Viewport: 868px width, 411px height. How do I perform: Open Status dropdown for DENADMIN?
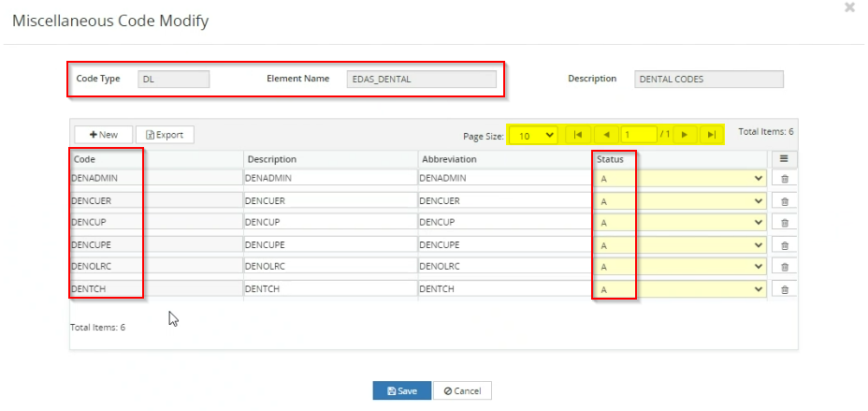click(680, 179)
